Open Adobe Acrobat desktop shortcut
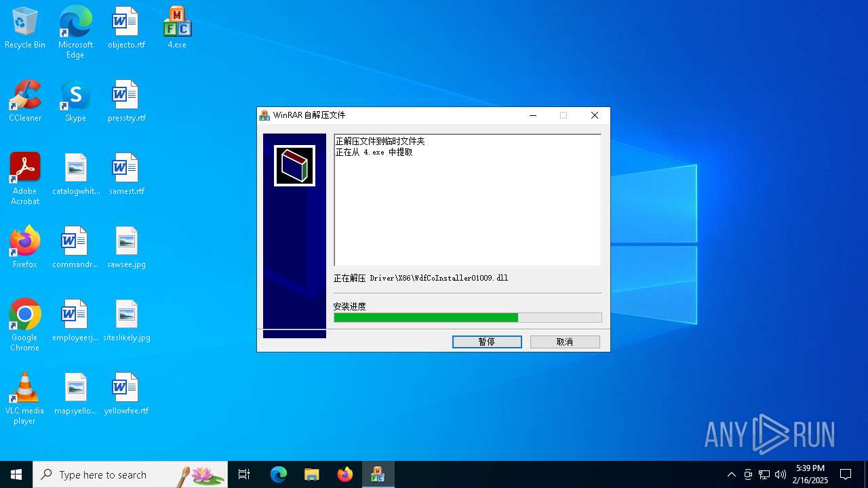Image resolution: width=868 pixels, height=488 pixels. click(25, 179)
